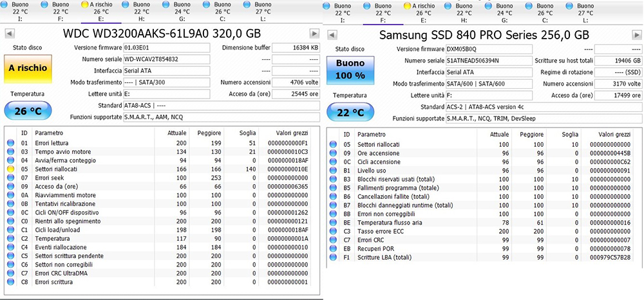Click yellow status orb for Settori riallocati in WDC window
Viewport: 644px width, 300px height.
click(x=10, y=169)
